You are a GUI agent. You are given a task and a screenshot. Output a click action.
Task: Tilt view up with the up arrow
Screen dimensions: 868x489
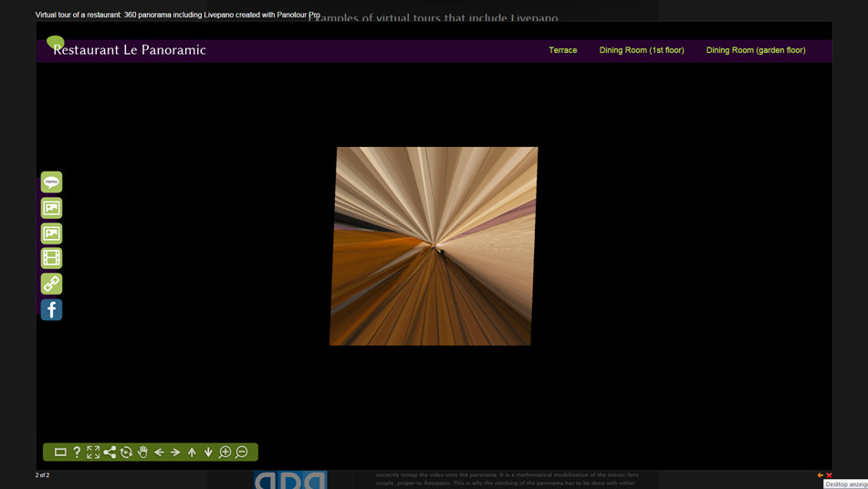point(192,453)
